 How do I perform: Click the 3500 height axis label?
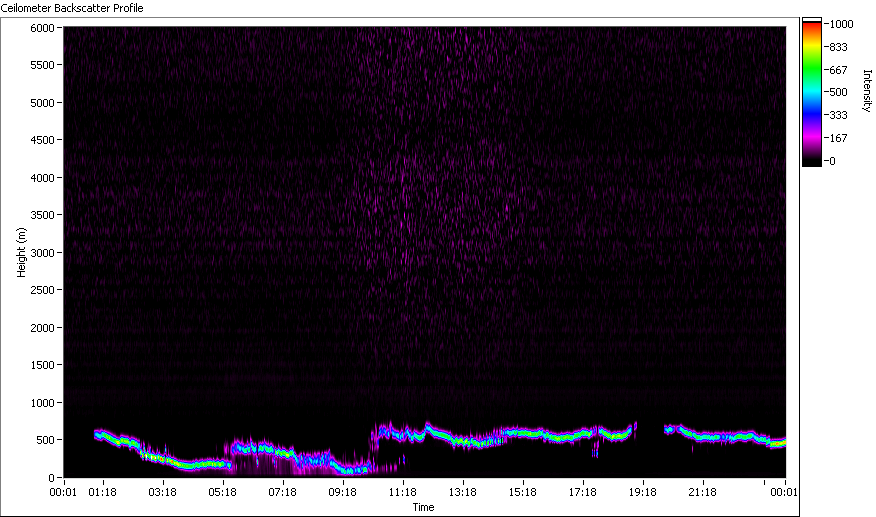(x=42, y=215)
